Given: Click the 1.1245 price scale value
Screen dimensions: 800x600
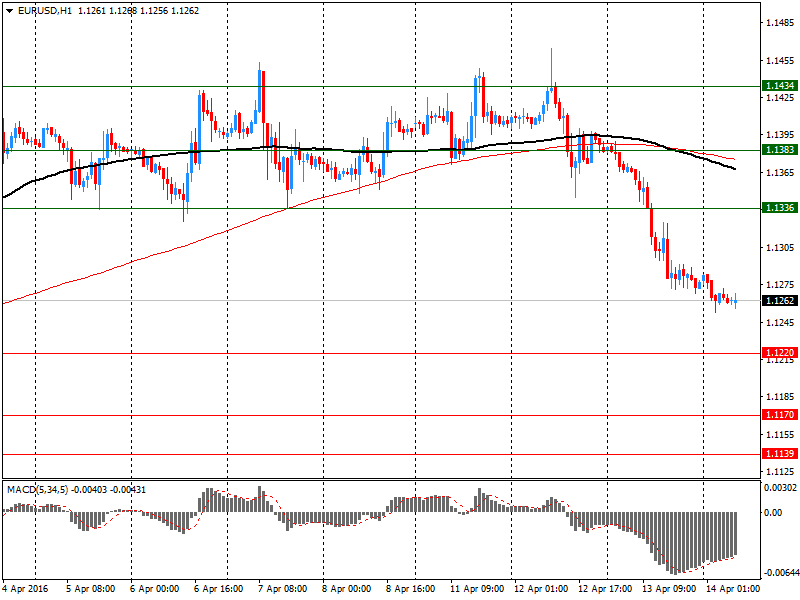Looking at the screenshot, I should tap(780, 322).
